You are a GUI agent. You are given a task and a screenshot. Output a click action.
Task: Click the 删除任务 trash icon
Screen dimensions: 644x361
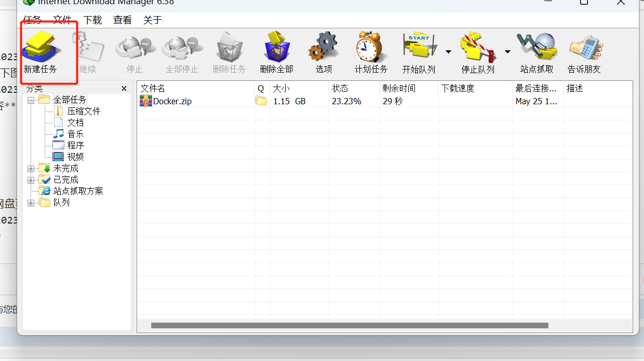point(229,47)
